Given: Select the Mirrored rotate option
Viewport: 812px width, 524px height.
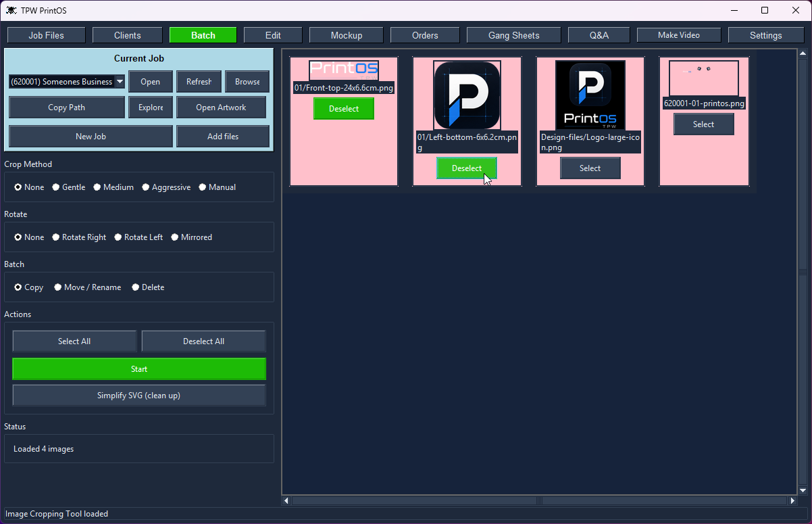Looking at the screenshot, I should coord(191,237).
